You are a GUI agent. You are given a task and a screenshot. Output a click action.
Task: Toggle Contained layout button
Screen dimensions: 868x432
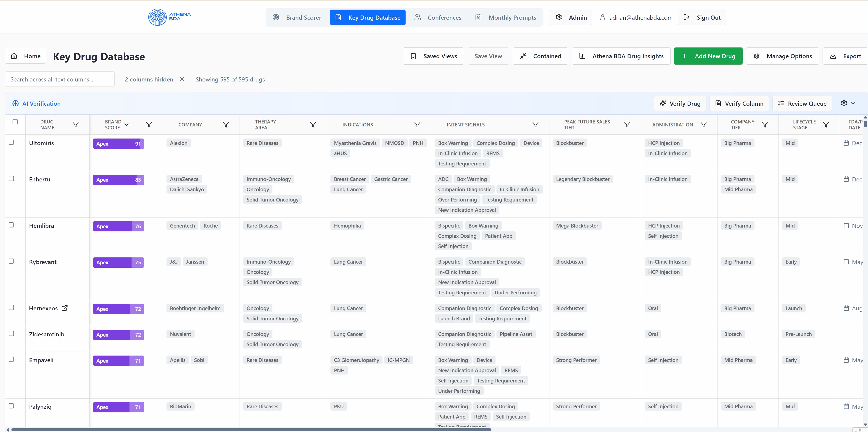coord(541,56)
